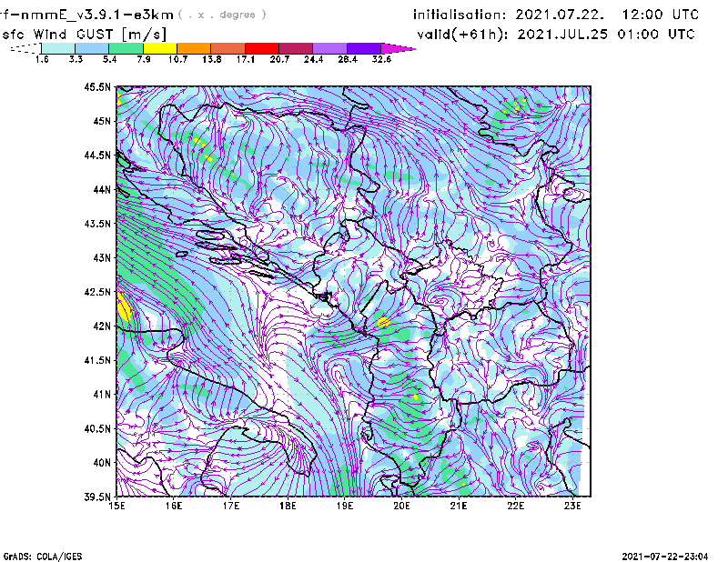728x562 pixels.
Task: Click the red 17.1–20.7 legend swatch
Action: point(262,48)
